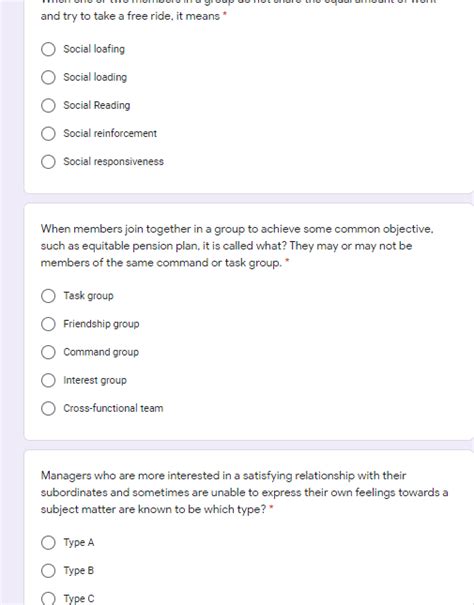Choose the Cross-functional team option

point(48,409)
